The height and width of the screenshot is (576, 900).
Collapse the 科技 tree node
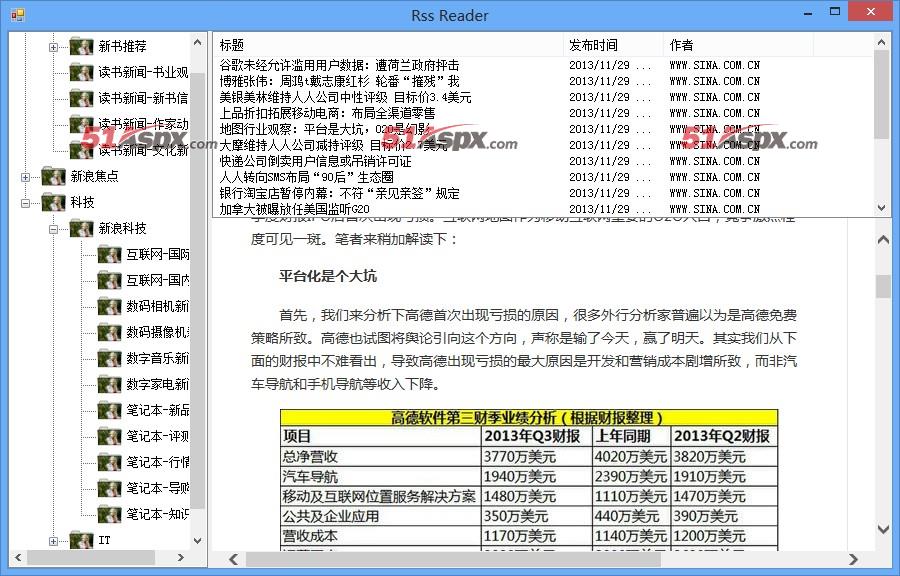[x=25, y=203]
